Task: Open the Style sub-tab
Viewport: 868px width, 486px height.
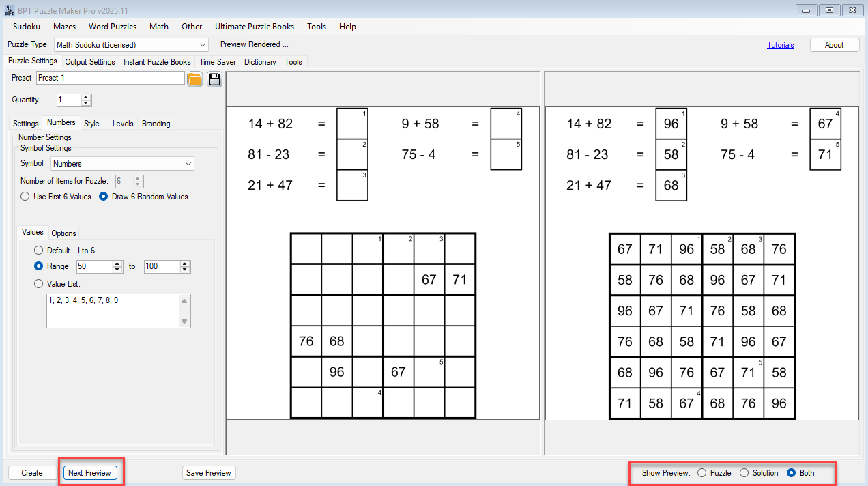Action: coord(91,124)
